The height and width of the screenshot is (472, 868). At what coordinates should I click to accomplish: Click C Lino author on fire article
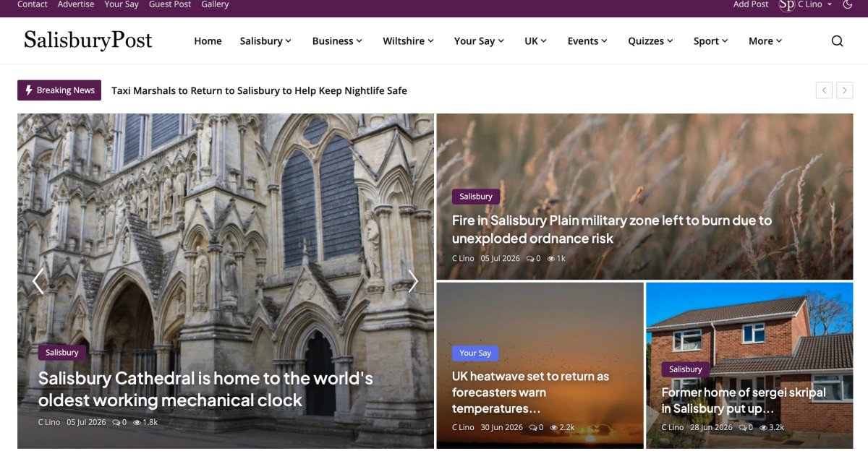click(x=463, y=259)
